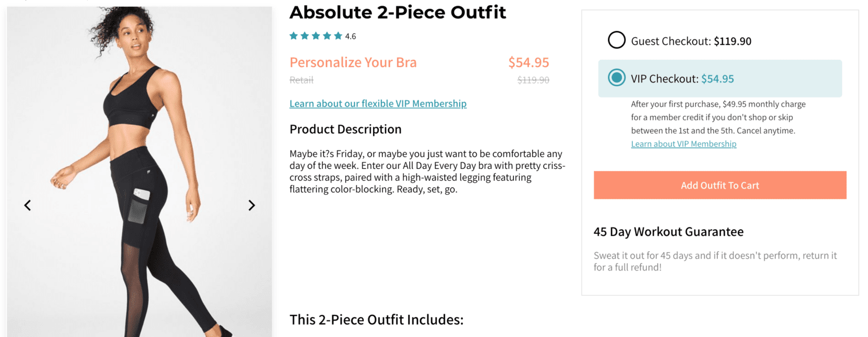Click Add Outfit To Cart
This screenshot has height=337, width=868.
(719, 185)
